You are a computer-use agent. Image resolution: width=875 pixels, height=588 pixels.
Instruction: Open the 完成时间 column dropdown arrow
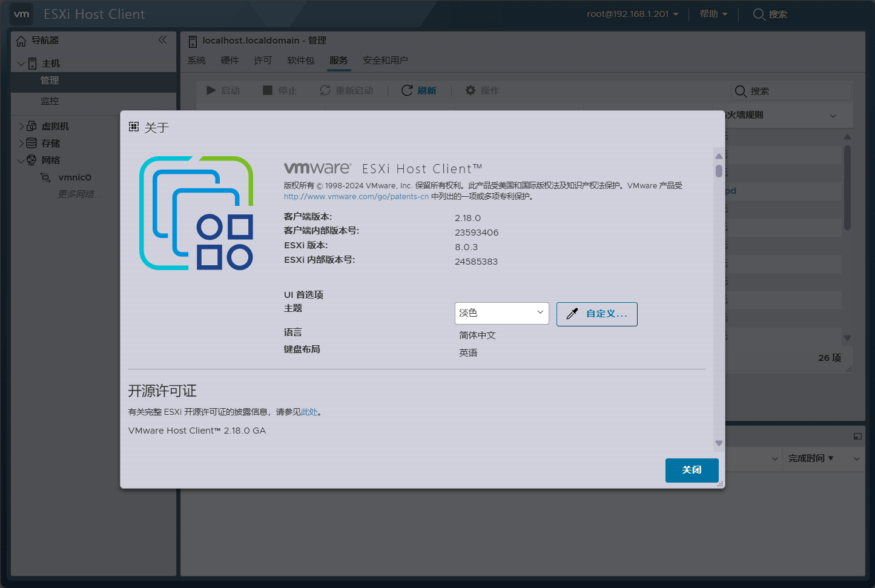[x=857, y=459]
